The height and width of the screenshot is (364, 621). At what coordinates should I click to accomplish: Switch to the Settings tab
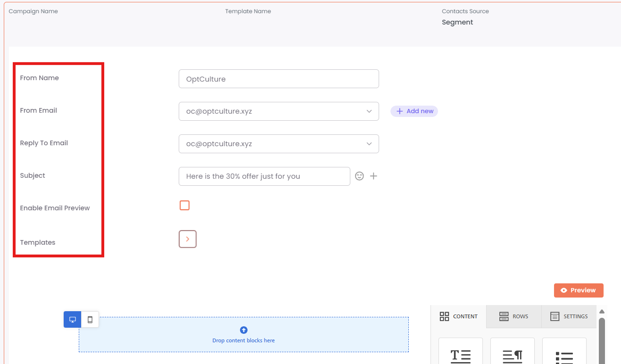pyautogui.click(x=569, y=316)
